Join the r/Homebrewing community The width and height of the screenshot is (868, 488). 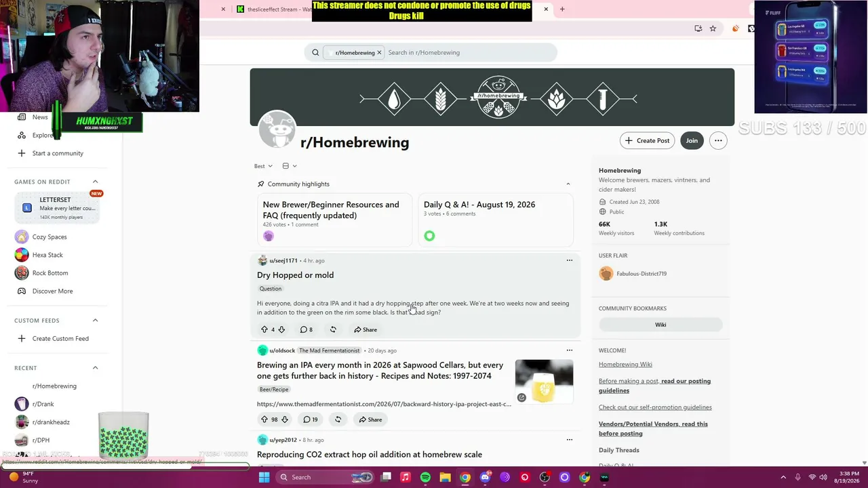[692, 140]
